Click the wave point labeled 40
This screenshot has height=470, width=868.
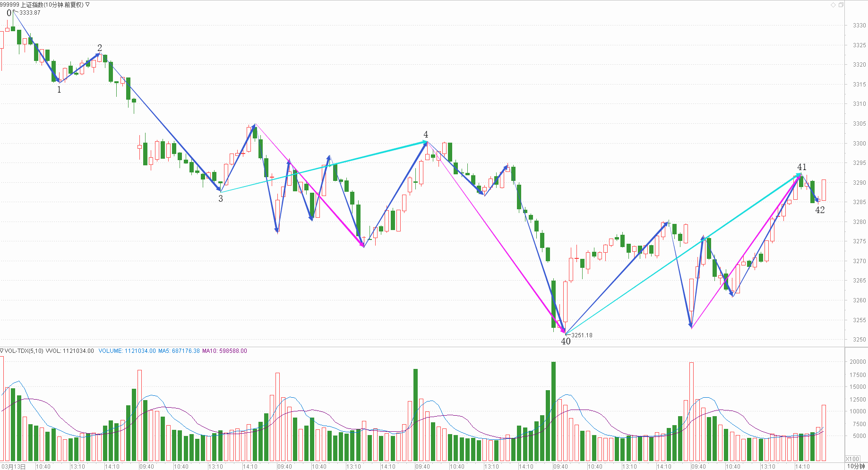pyautogui.click(x=566, y=342)
